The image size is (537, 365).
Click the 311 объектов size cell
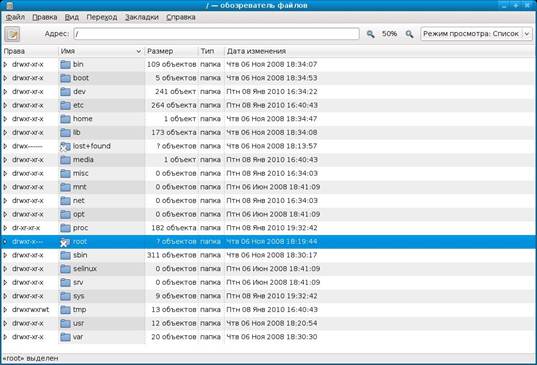tap(172, 255)
